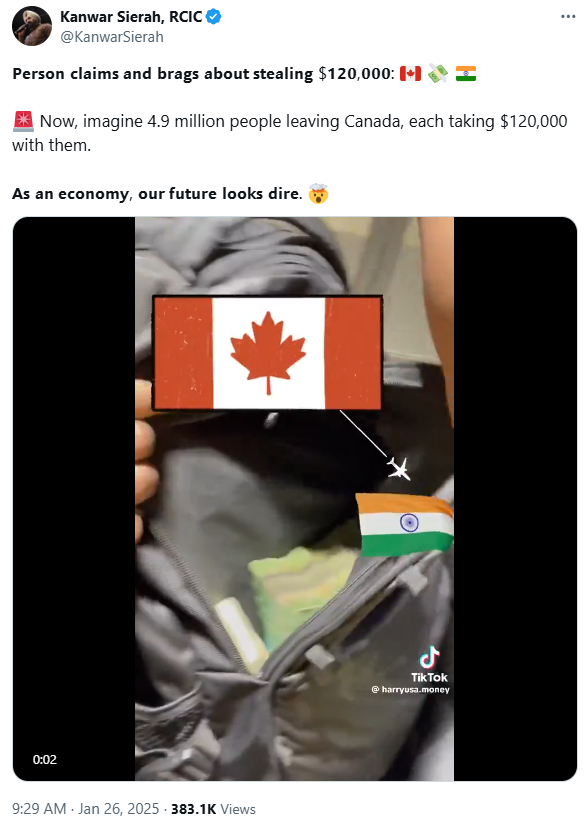Click the exploding head emoji
The image size is (585, 828).
[318, 193]
